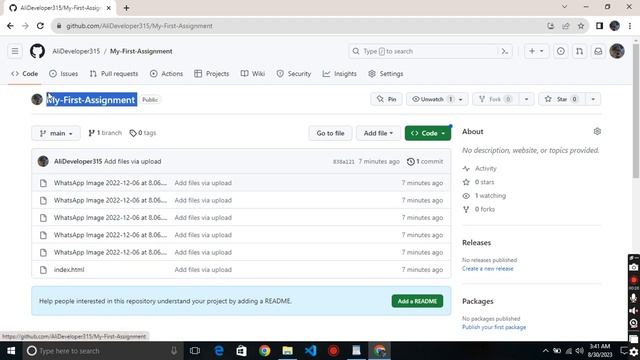Click the Windows Start button

point(11,351)
